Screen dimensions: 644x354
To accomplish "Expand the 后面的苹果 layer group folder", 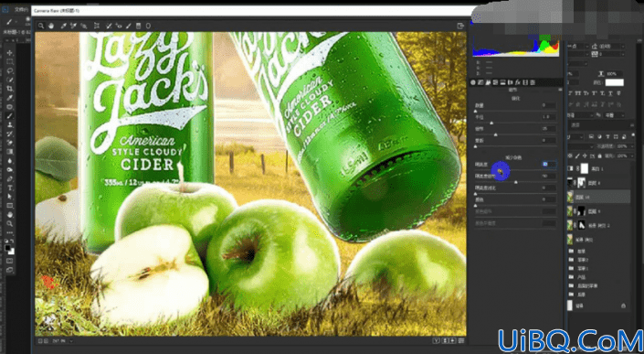I will (571, 285).
